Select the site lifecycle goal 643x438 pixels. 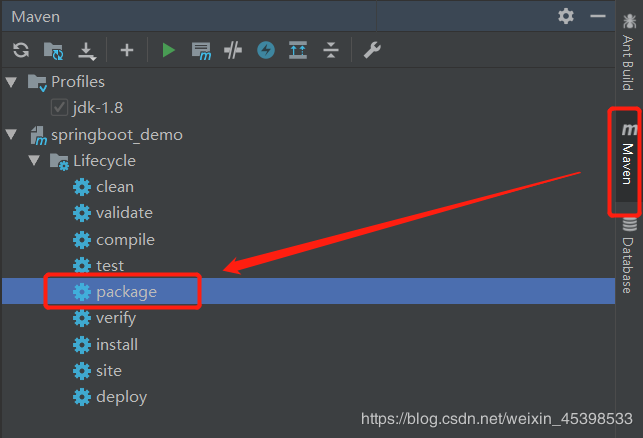pos(97,371)
